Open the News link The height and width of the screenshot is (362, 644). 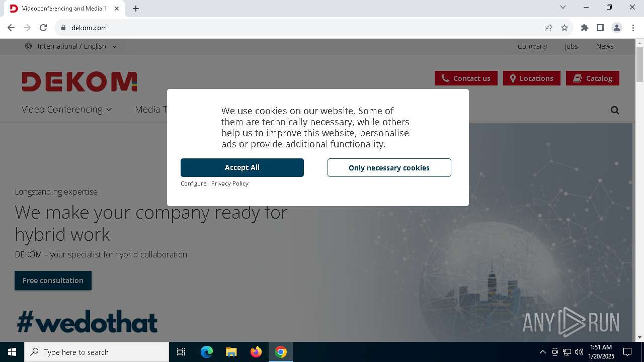point(605,46)
